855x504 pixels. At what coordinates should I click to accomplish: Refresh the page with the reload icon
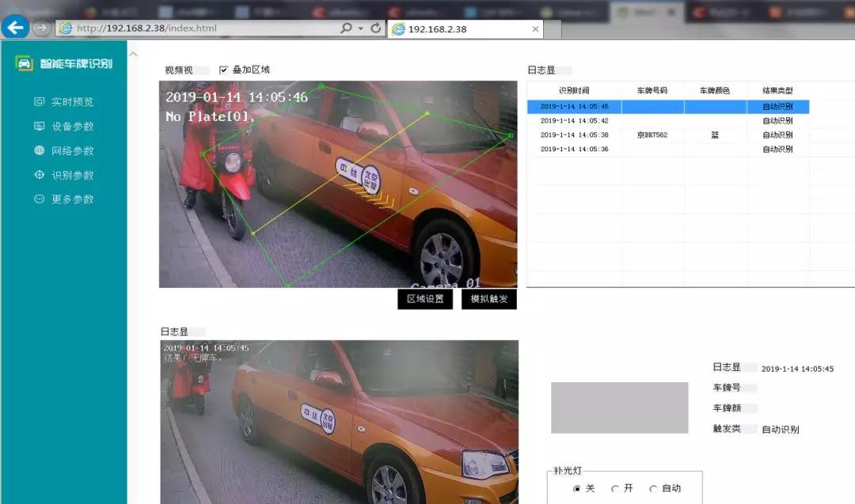pyautogui.click(x=376, y=28)
